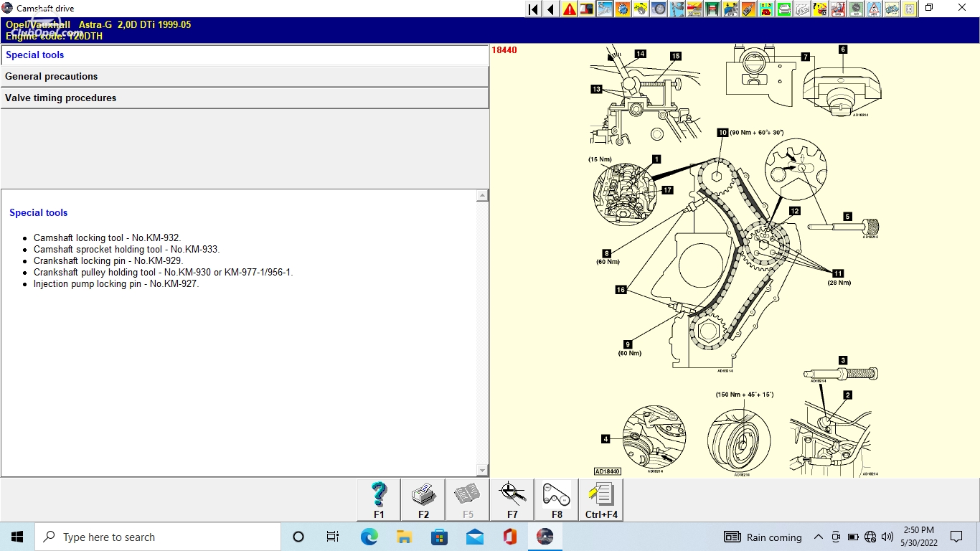The width and height of the screenshot is (980, 551).
Task: Open the General precautions section
Action: (x=245, y=77)
